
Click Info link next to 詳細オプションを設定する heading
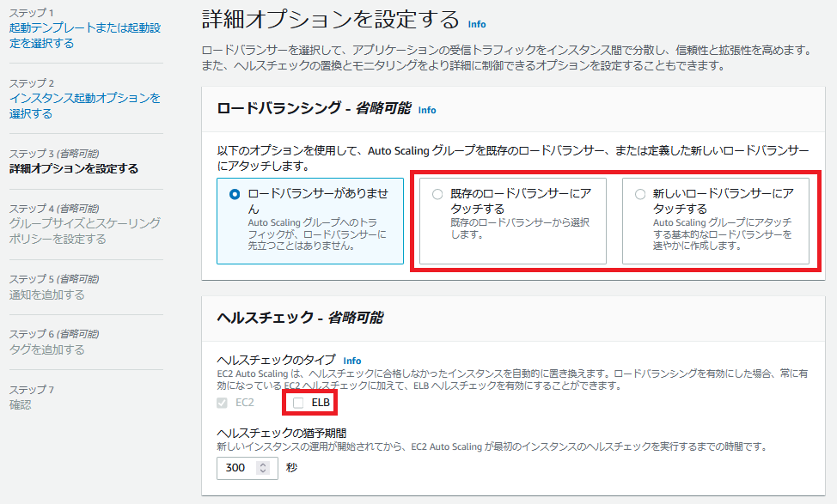[x=477, y=24]
